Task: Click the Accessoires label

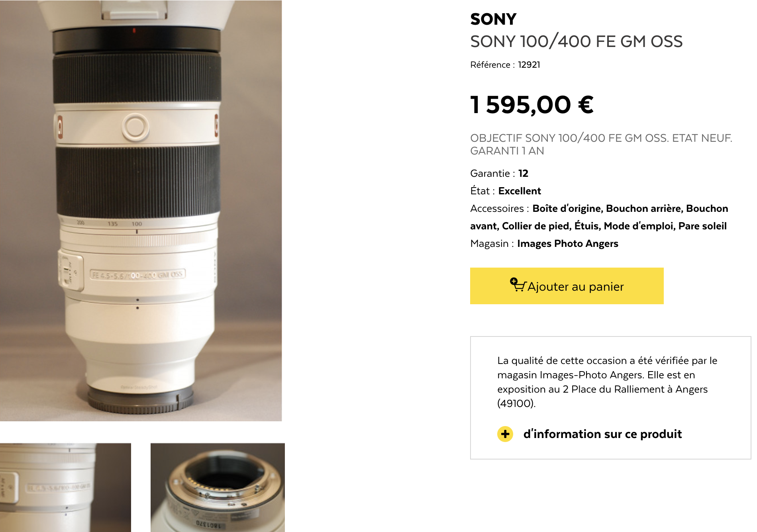Action: [497, 208]
